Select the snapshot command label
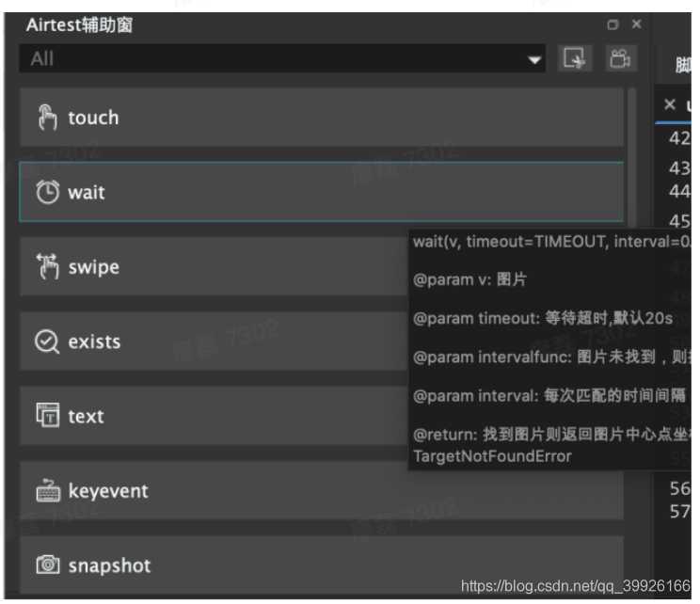Screen dimensions: 700x604 point(109,565)
